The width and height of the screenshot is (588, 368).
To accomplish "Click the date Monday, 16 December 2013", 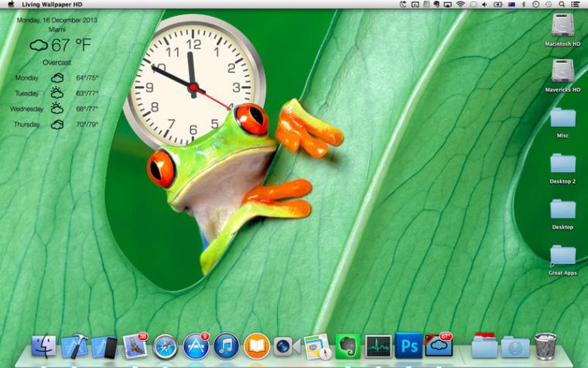I will pos(57,20).
